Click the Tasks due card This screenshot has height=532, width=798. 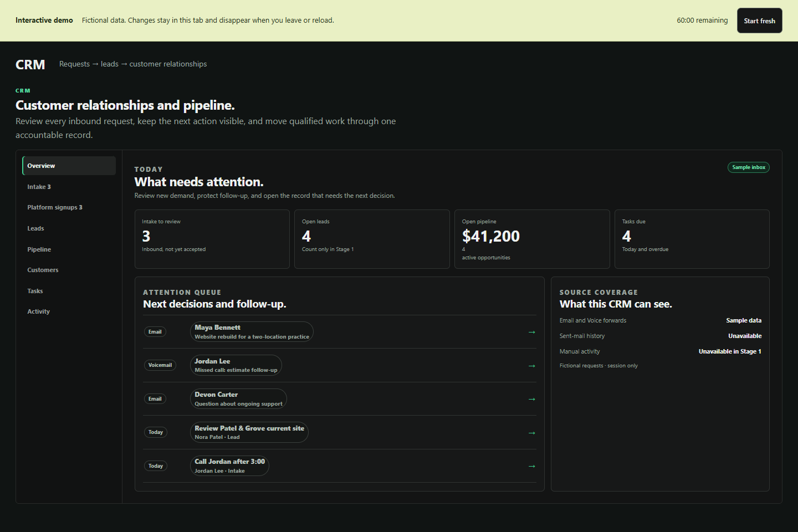692,239
